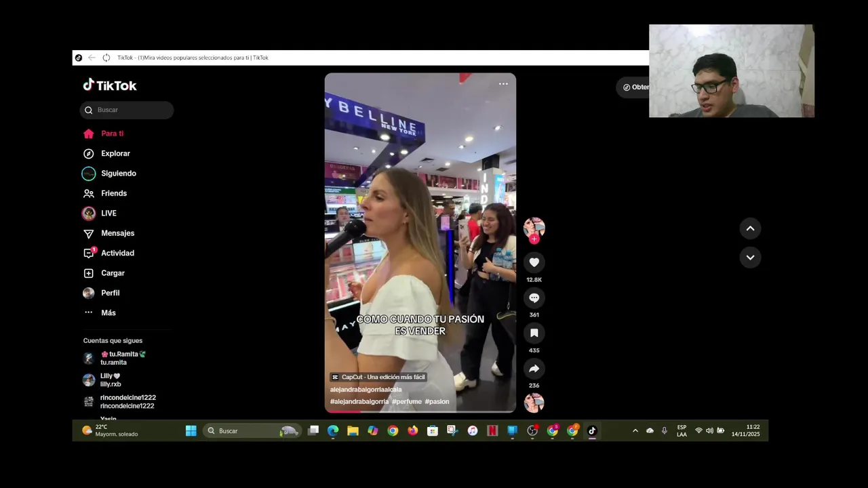Click the Explorar compass icon
Viewport: 868px width, 488px height.
[89, 154]
